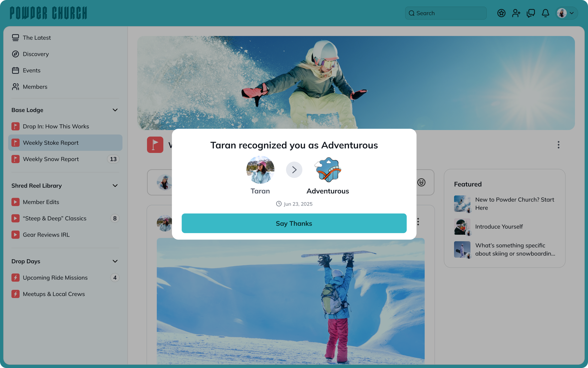Click the Members icon in the sidebar
The width and height of the screenshot is (588, 368).
coord(16,87)
